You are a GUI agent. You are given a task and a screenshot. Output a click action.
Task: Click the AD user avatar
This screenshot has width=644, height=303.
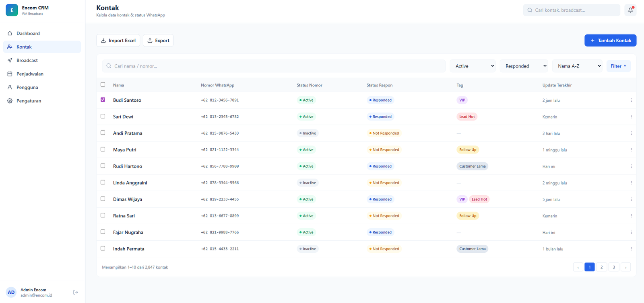click(11, 292)
